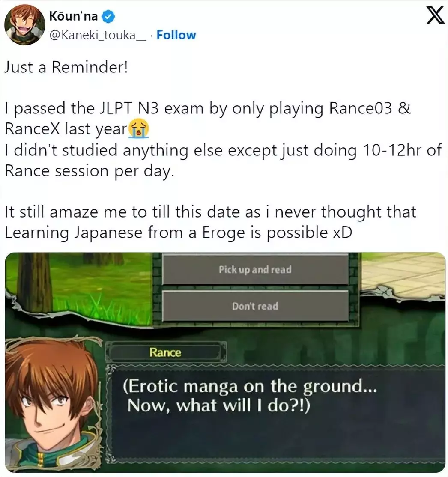448x477 pixels.
Task: Open the X logo link
Action: [435, 15]
